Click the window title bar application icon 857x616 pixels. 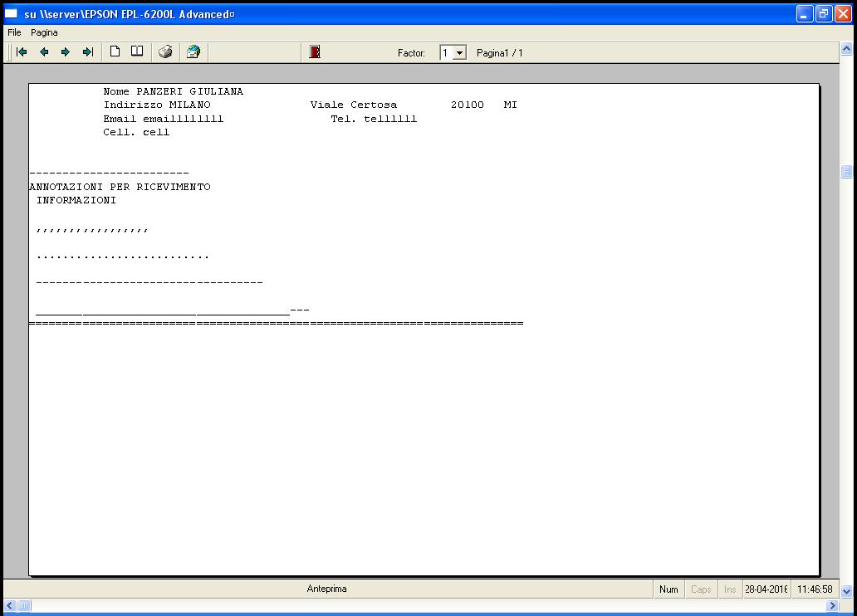point(12,13)
